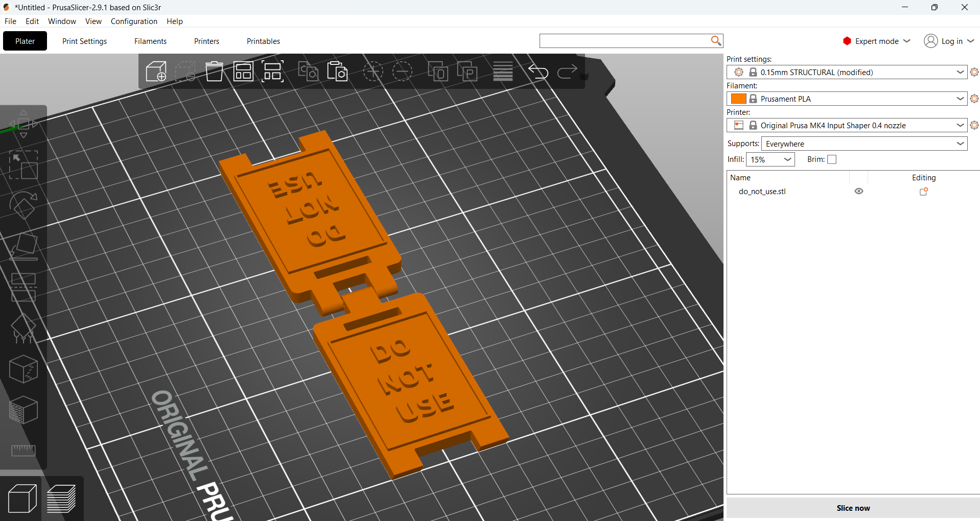Click the Arrange objects toolbar icon
This screenshot has width=980, height=521.
243,72
